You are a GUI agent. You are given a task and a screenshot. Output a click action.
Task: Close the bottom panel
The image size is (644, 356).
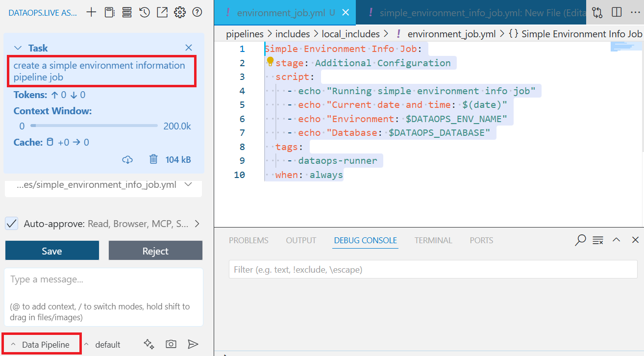[x=635, y=240]
